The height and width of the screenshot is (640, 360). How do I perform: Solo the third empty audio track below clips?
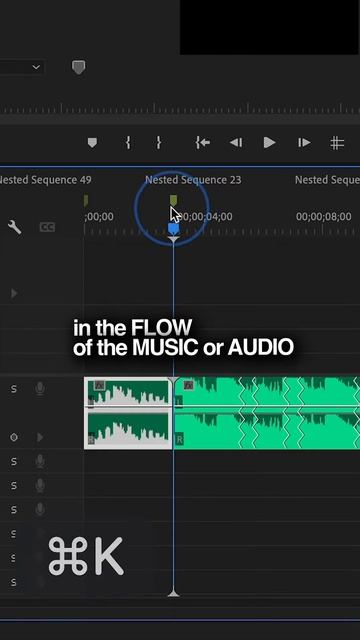tap(14, 509)
